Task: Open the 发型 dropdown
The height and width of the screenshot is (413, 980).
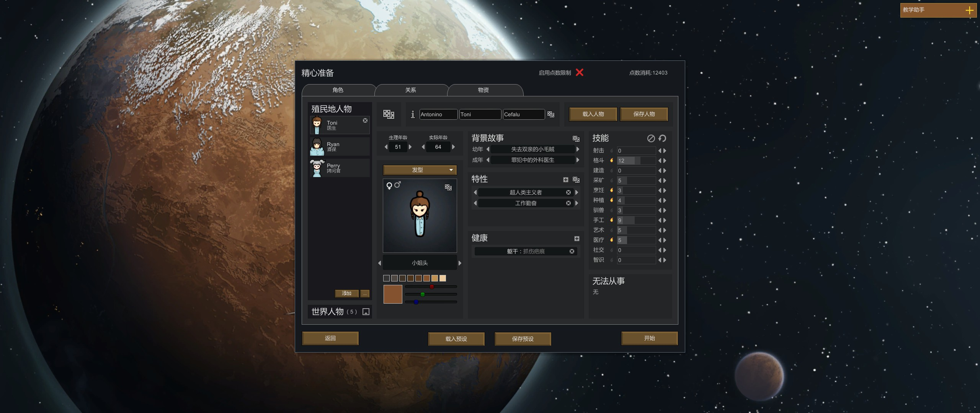Action: click(420, 170)
